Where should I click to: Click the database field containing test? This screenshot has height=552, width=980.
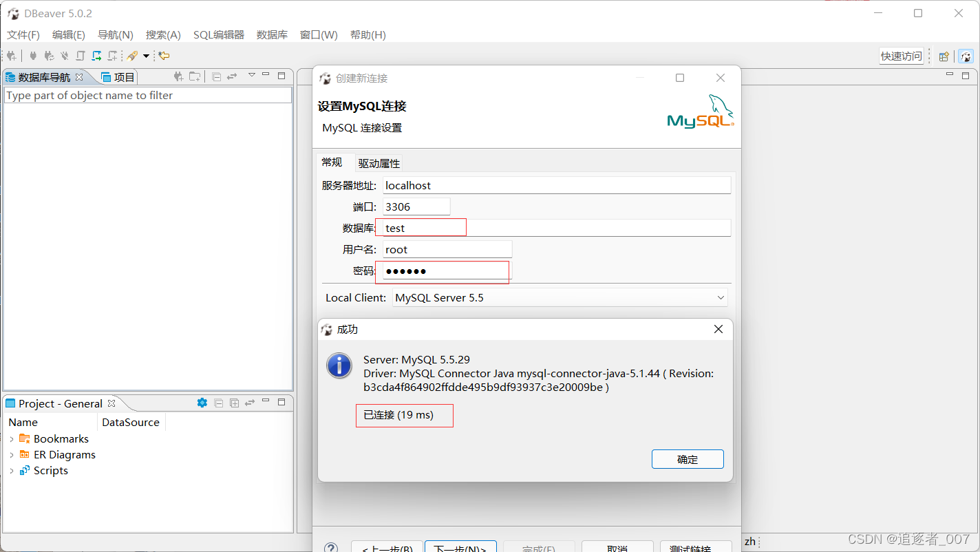557,228
